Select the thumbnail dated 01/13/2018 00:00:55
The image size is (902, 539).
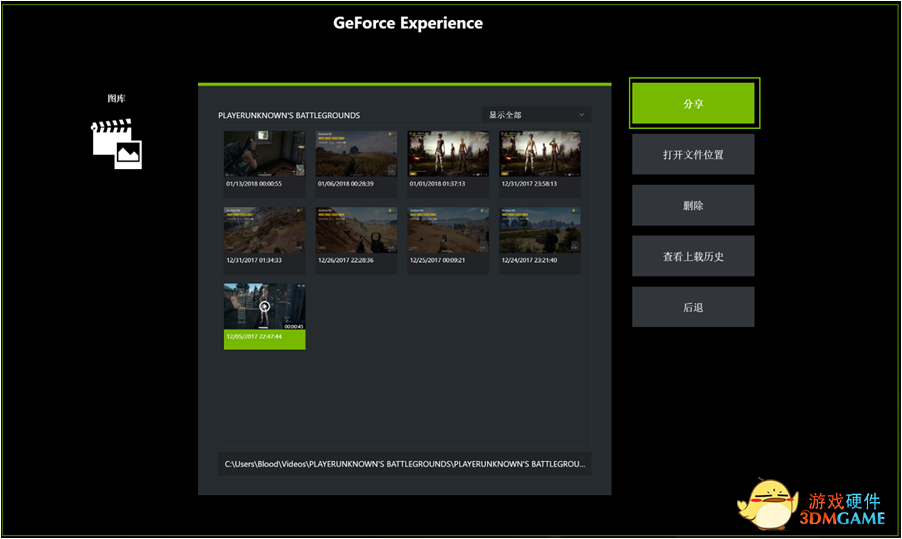tap(265, 154)
